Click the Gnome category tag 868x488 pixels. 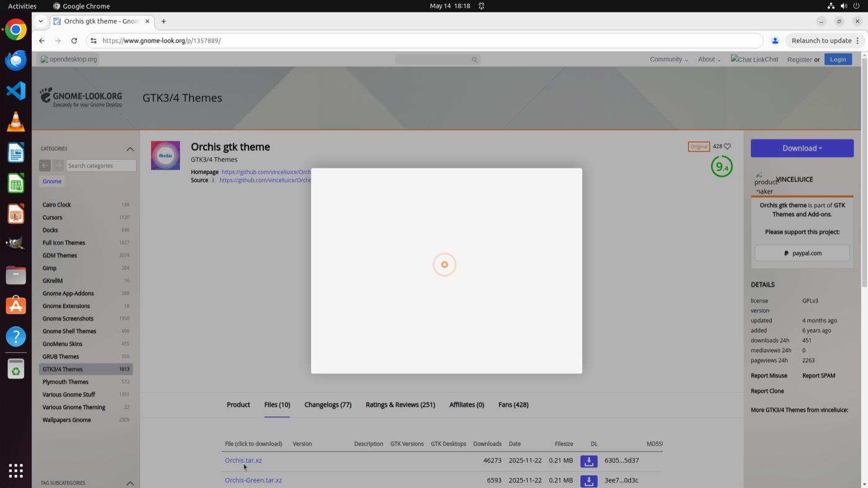52,182
